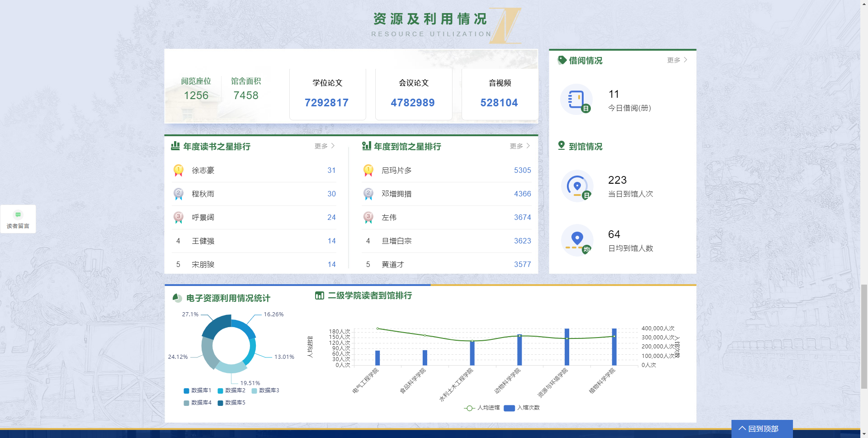The image size is (868, 438).
Task: Click the today's borrowing notebook icon
Action: [x=576, y=100]
